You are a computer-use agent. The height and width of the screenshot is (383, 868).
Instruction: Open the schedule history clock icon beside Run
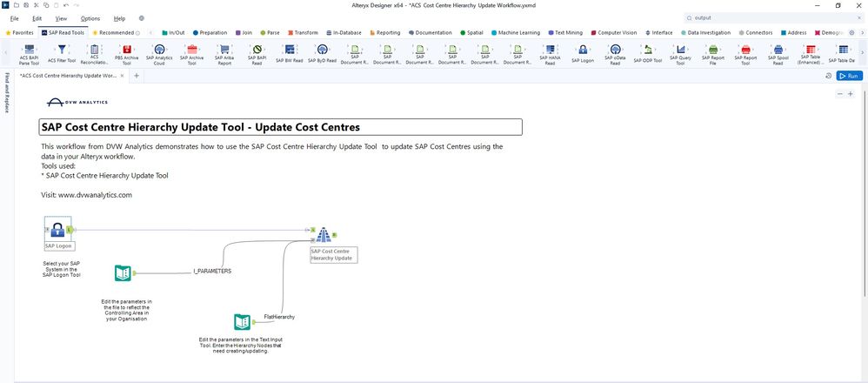pyautogui.click(x=828, y=76)
